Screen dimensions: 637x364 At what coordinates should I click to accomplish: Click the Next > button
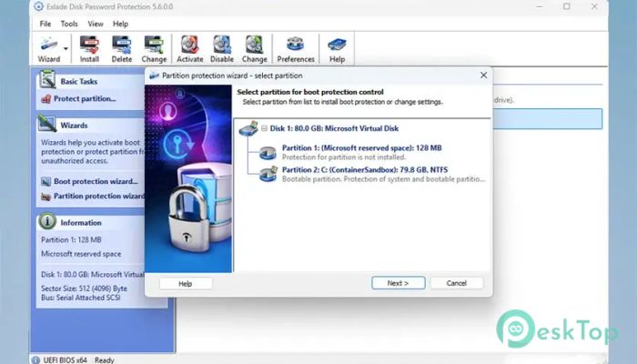399,283
